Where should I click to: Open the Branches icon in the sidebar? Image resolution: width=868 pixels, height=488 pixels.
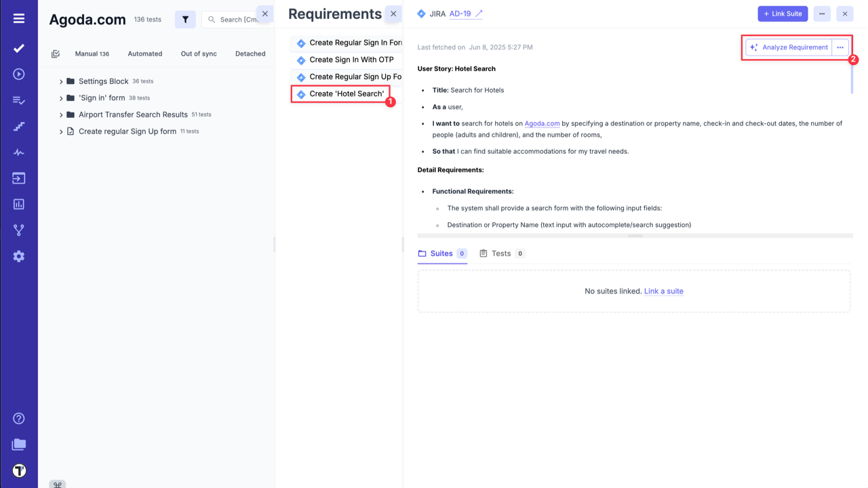click(x=18, y=230)
